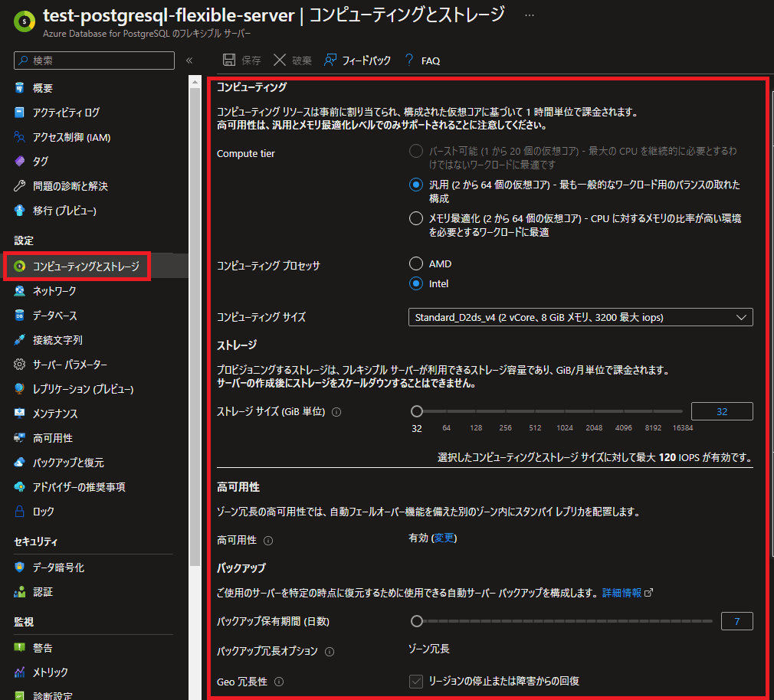
Task: Open the コンピューティング サイズ dropdown
Action: 581,317
